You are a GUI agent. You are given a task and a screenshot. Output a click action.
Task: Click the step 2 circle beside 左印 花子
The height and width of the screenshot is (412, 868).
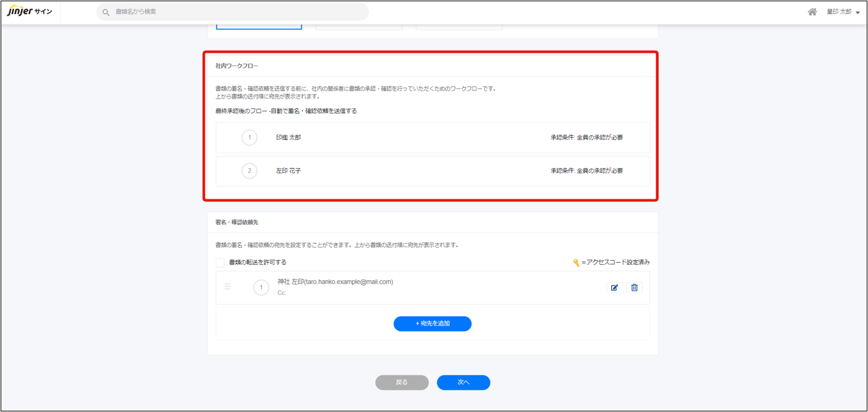pos(249,171)
